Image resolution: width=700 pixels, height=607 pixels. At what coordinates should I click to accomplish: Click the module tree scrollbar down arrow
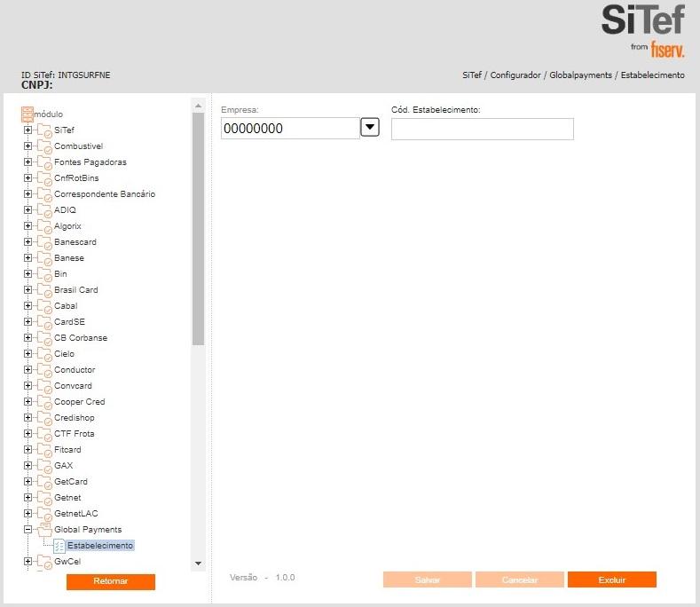tap(198, 564)
